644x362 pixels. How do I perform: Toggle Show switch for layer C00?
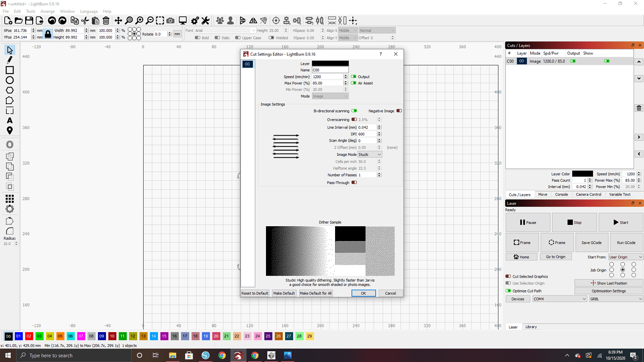coord(607,61)
